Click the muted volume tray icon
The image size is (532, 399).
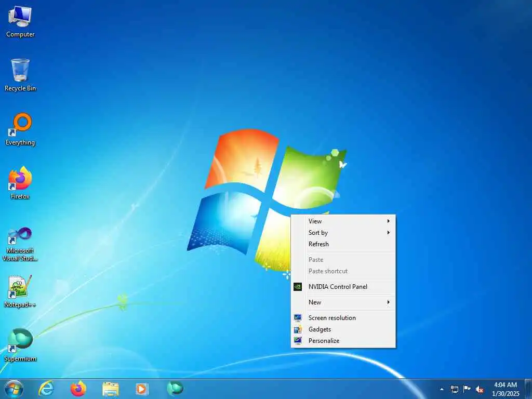click(x=480, y=389)
